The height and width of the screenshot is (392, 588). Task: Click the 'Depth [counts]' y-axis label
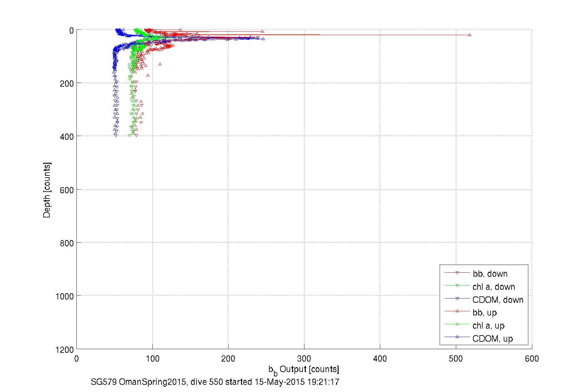point(47,190)
